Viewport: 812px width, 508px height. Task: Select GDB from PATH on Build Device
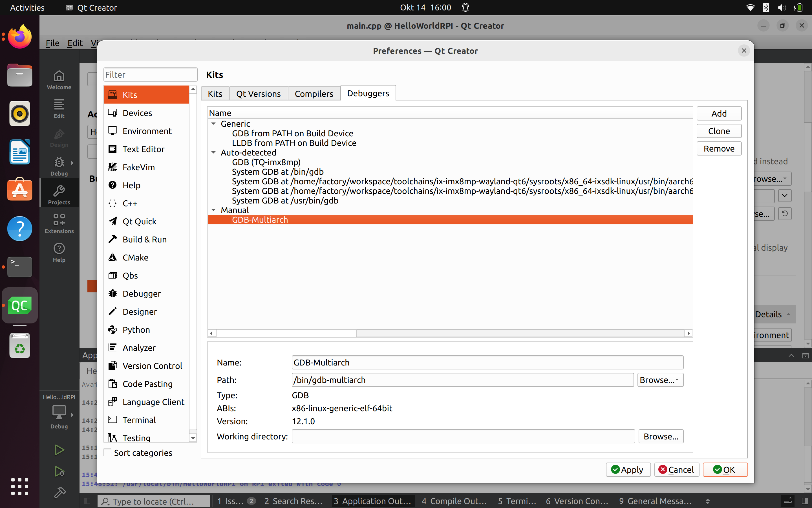[x=292, y=133]
